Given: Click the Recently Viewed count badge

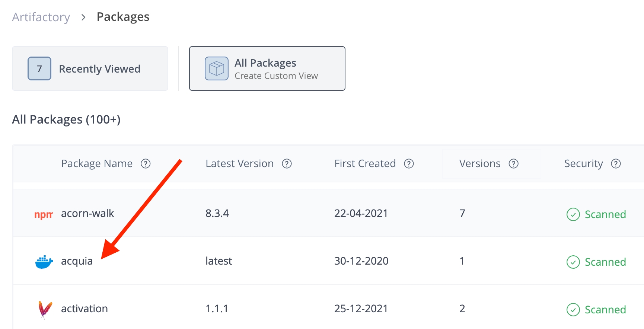Looking at the screenshot, I should coord(39,68).
